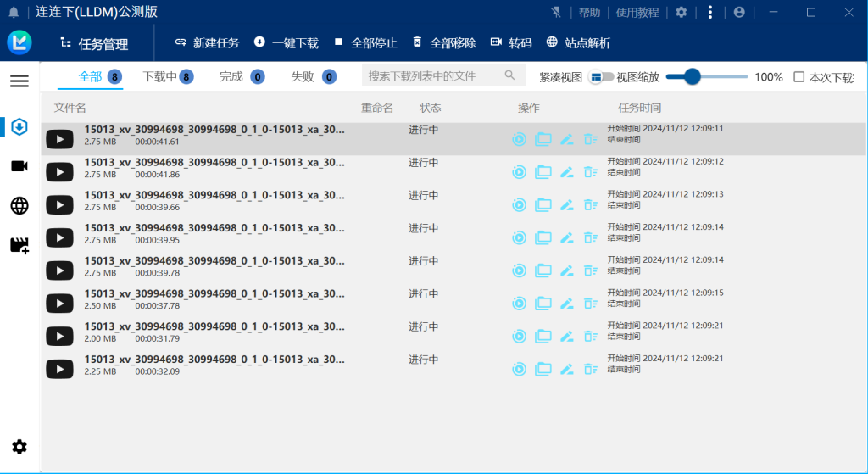Stop all tasks with 全部停止
The image size is (868, 474).
tap(365, 42)
